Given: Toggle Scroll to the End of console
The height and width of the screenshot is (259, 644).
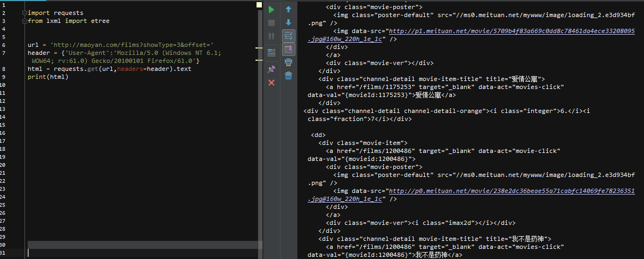Looking at the screenshot, I should 288,49.
